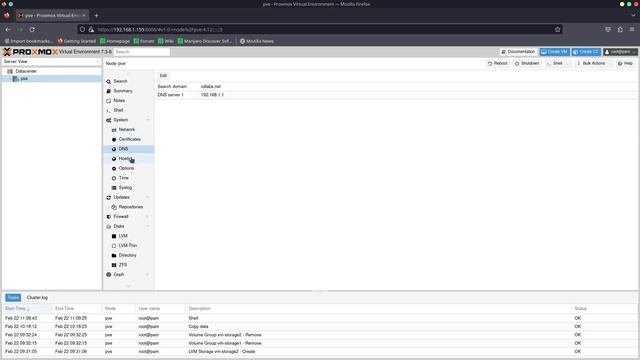Open the Mozilla News bookmark
The height and width of the screenshot is (360, 640).
257,41
